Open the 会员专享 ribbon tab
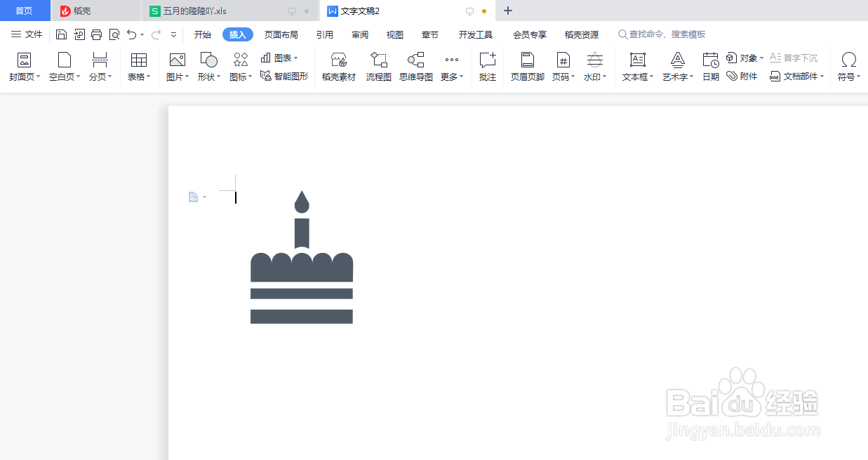Screen dimensions: 868x460 530,34
